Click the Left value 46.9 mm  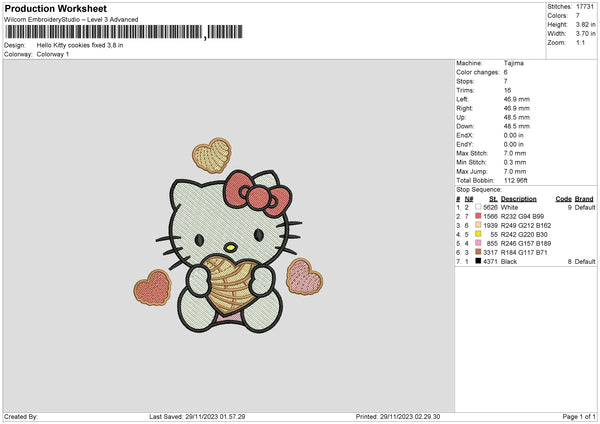[517, 99]
